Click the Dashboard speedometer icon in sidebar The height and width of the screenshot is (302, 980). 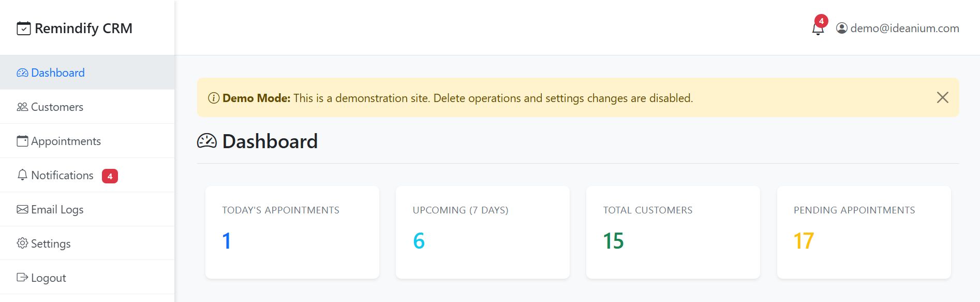coord(22,73)
